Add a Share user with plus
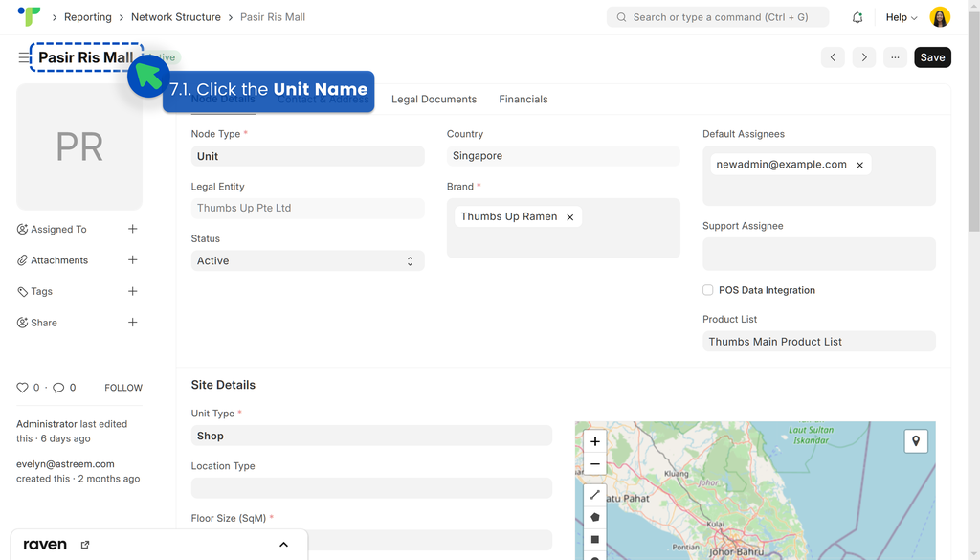The width and height of the screenshot is (980, 560). (132, 323)
